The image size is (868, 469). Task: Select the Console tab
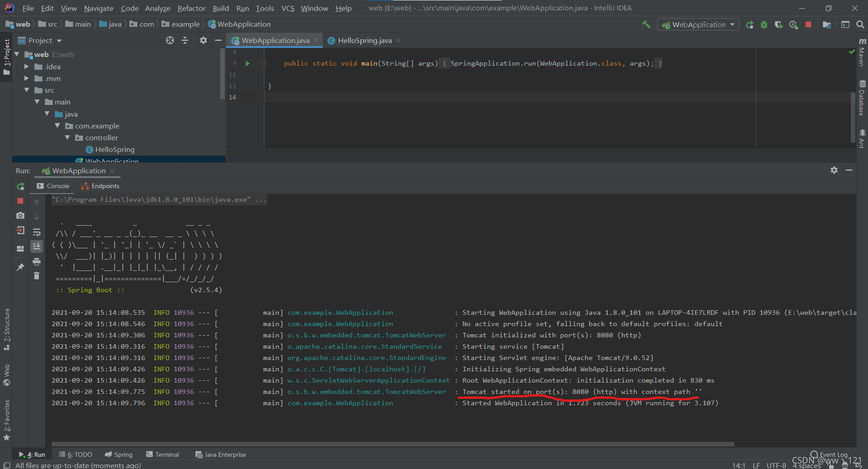(53, 186)
